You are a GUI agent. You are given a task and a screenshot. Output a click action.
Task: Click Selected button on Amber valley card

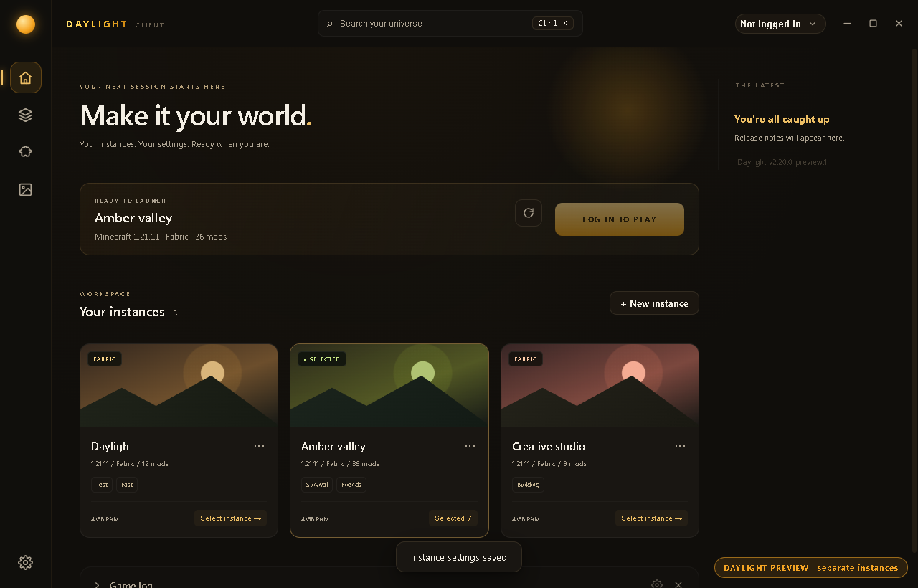click(453, 518)
